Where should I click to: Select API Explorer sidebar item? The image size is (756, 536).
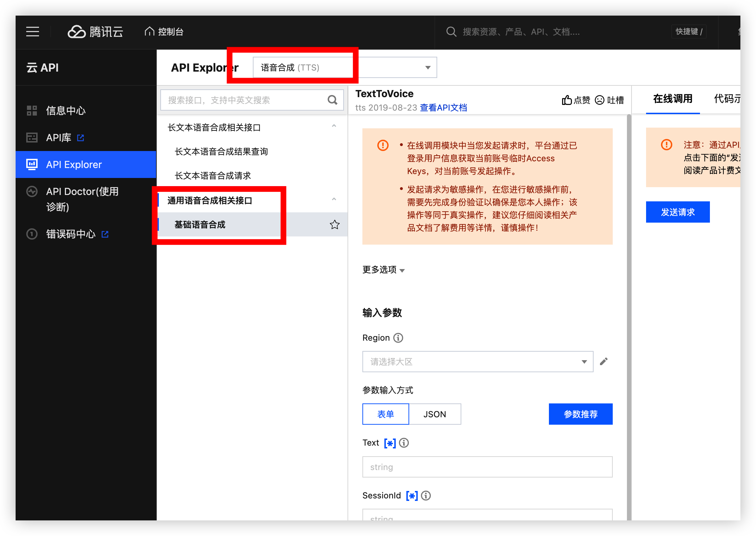[x=86, y=164]
